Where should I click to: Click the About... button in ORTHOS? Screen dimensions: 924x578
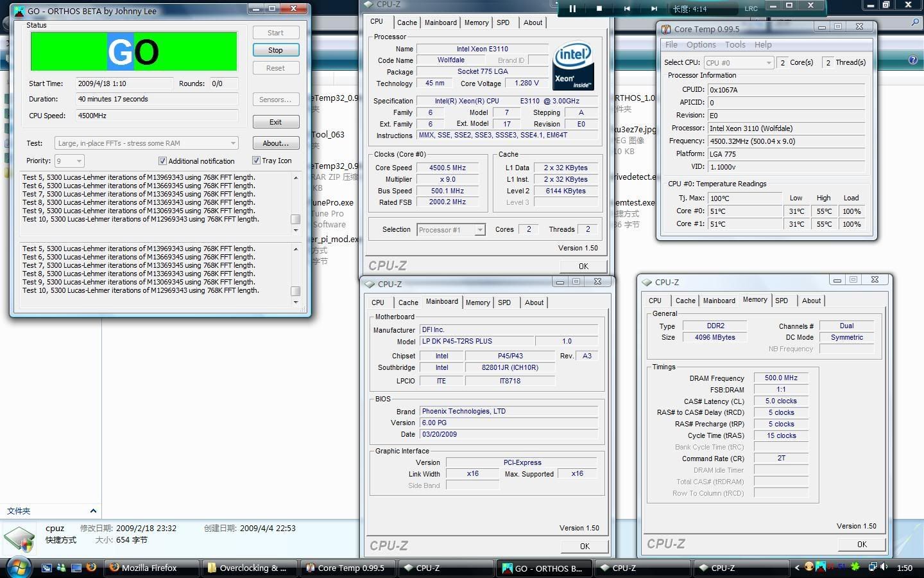click(275, 143)
